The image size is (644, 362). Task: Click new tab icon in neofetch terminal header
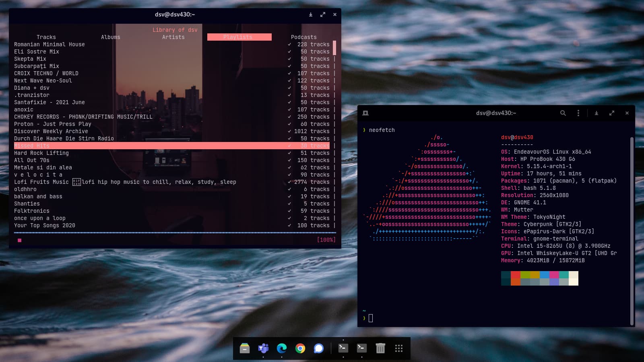tap(365, 113)
